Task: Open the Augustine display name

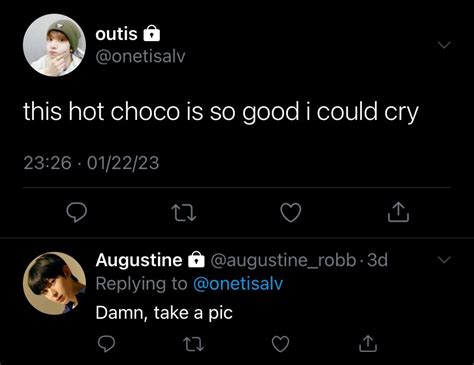Action: [139, 260]
